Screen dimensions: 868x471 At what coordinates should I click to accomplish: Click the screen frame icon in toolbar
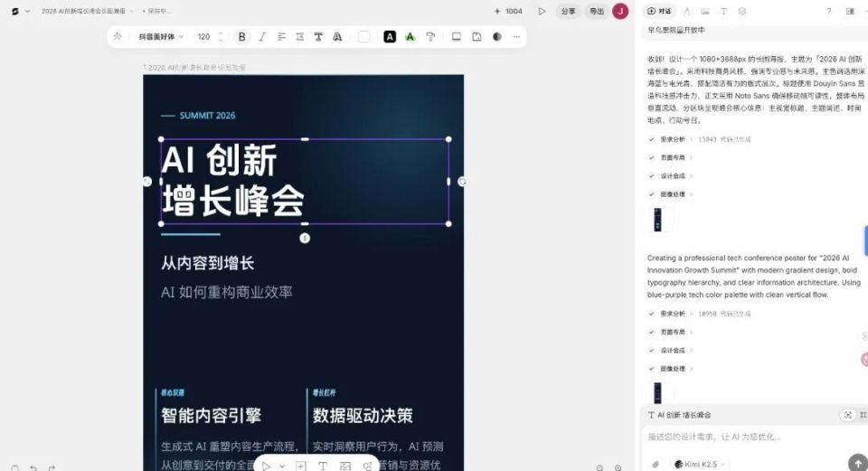pos(456,36)
